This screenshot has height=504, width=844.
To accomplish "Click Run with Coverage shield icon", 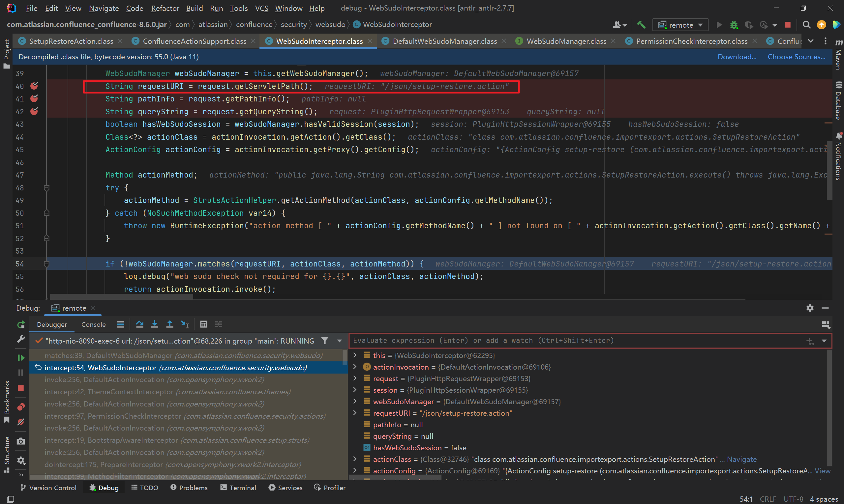I will (x=748, y=25).
